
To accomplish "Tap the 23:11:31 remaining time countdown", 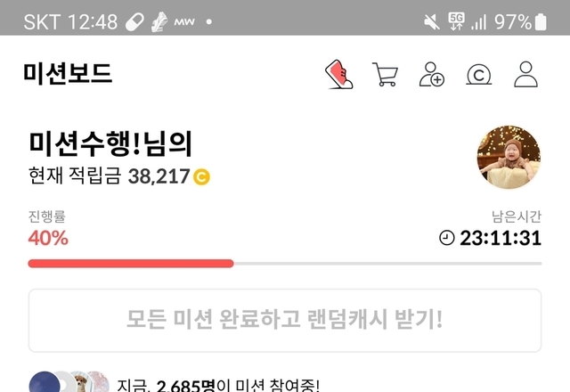I will coord(501,238).
